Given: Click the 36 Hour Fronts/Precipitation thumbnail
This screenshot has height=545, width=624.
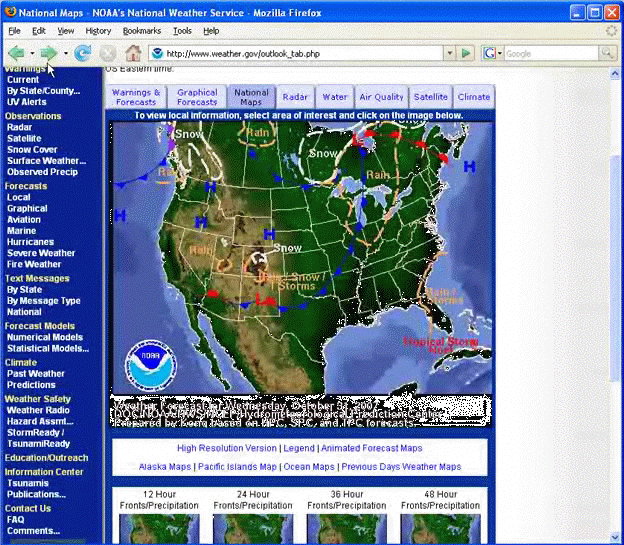Looking at the screenshot, I should coord(347,529).
